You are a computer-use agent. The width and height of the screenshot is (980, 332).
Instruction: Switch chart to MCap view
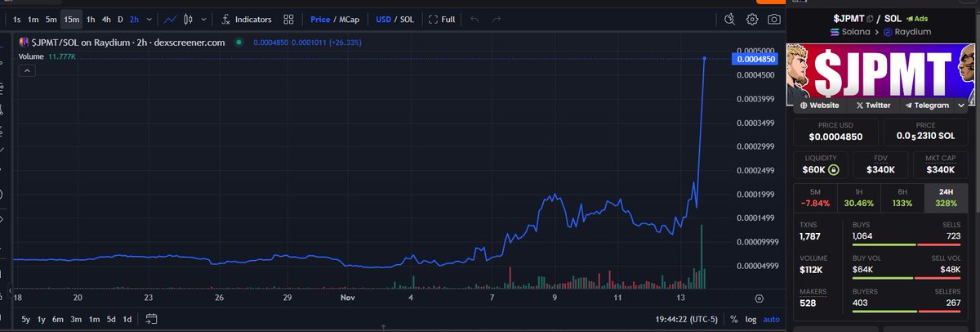[x=349, y=19]
